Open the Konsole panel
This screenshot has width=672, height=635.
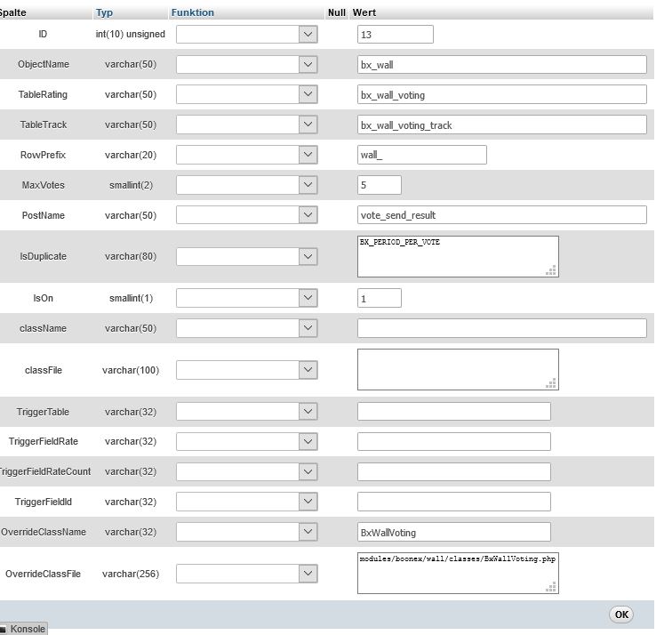pos(28,629)
